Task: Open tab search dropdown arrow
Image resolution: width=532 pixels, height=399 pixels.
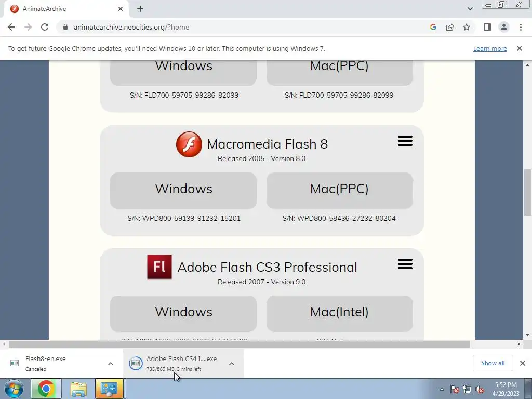Action: click(x=470, y=9)
